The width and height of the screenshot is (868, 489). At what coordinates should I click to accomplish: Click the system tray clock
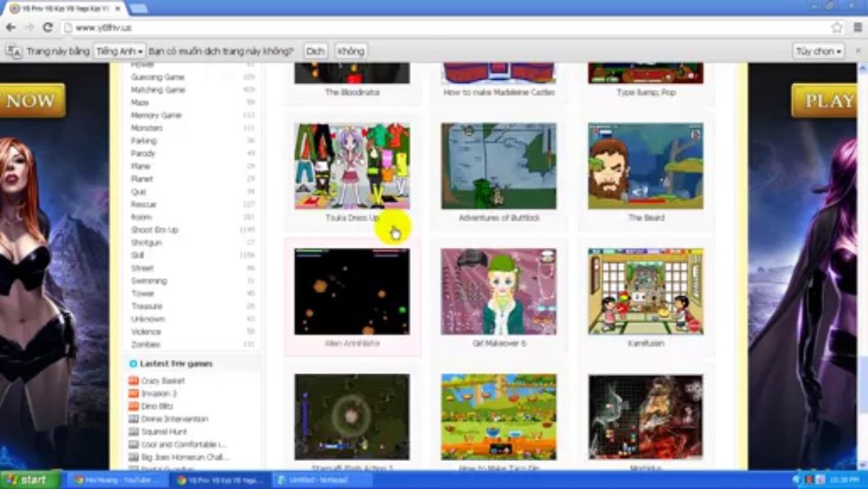point(845,479)
